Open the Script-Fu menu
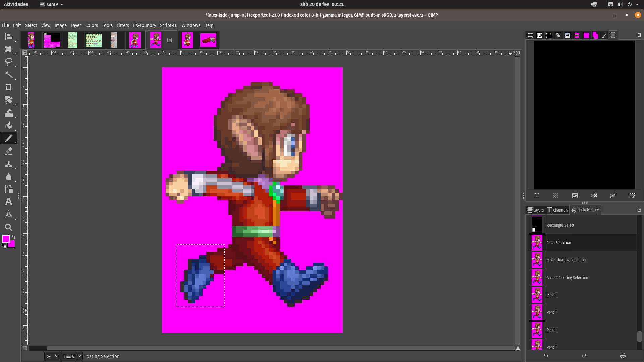This screenshot has height=362, width=644. pos(169,25)
